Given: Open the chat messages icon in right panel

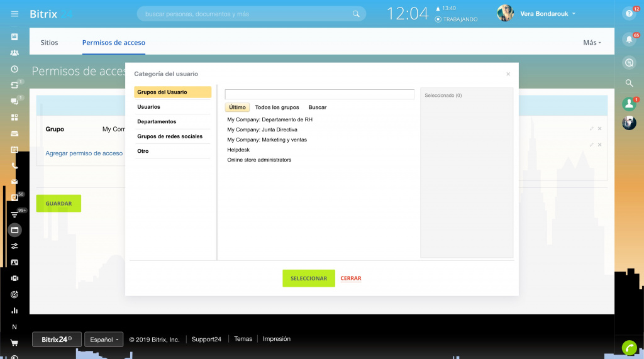Looking at the screenshot, I should 629,62.
